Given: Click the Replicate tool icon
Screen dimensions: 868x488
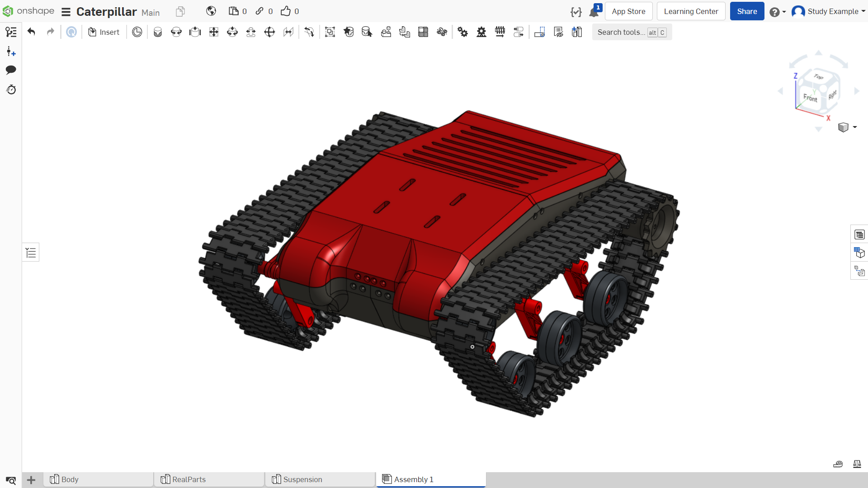Looking at the screenshot, I should coord(386,32).
